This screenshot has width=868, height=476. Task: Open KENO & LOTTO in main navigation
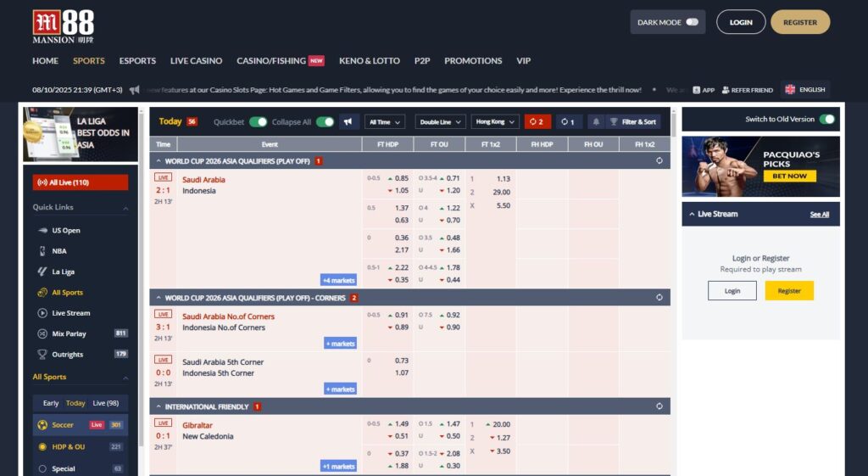370,61
